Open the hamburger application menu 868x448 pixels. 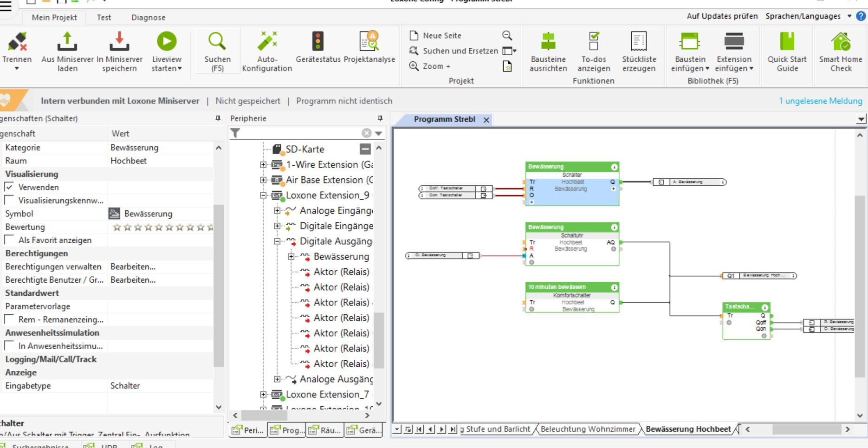(x=5, y=6)
